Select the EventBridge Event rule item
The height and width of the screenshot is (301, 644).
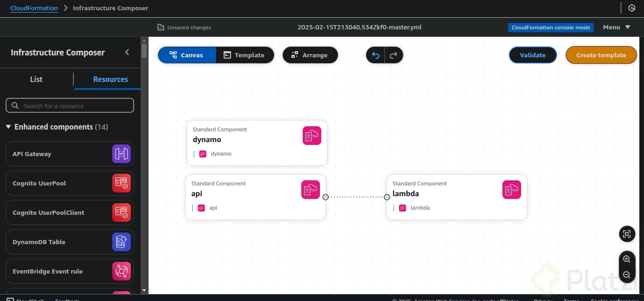tap(70, 271)
